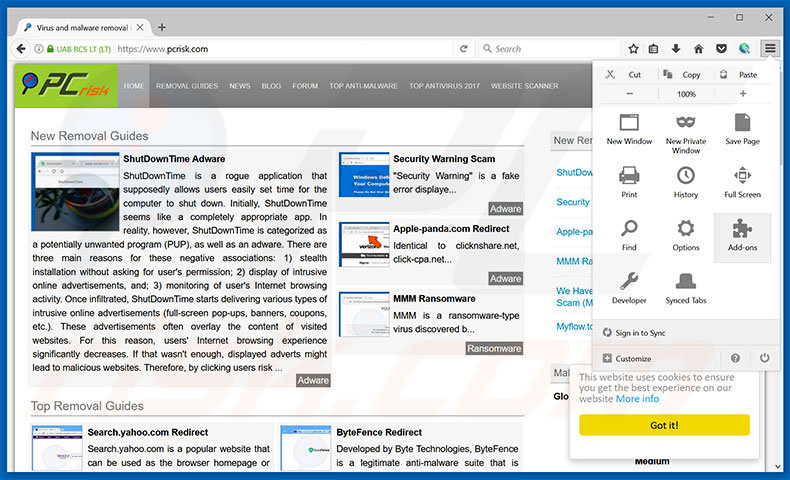Click the Security Warning Scam thumbnail
Screen dimensions: 790x480
coord(364,175)
